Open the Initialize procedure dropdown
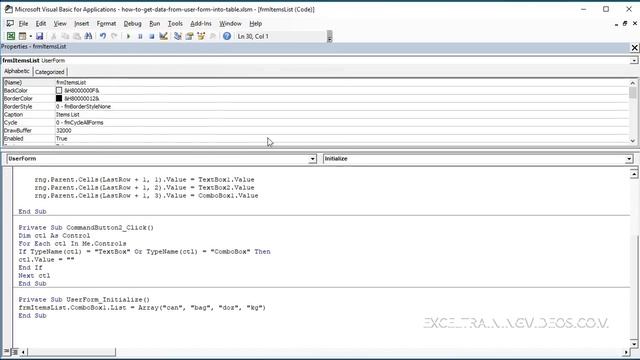The height and width of the screenshot is (360, 640). 629,159
